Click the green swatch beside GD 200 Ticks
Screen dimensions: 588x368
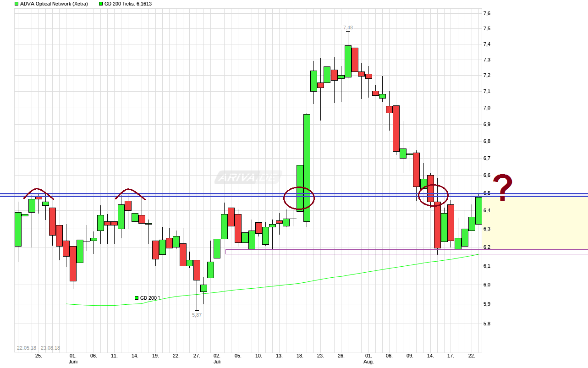tap(101, 4)
